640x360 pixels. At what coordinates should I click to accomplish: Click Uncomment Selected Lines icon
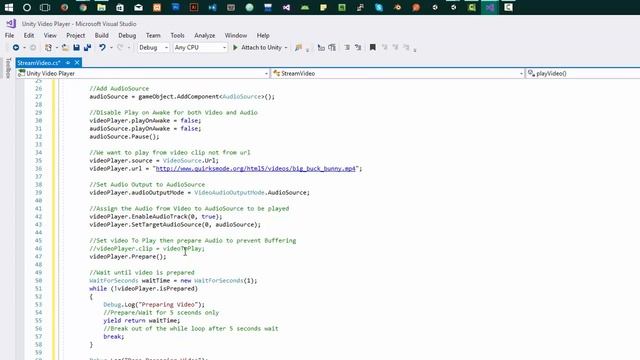358,48
